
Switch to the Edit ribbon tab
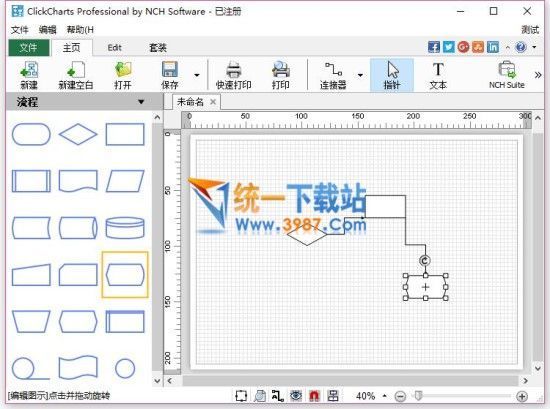tap(114, 48)
